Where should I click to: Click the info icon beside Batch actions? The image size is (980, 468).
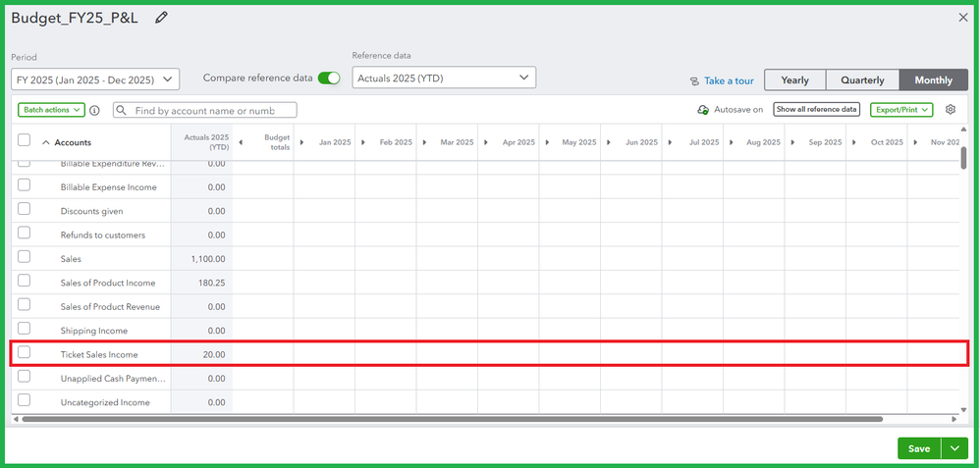[x=94, y=111]
